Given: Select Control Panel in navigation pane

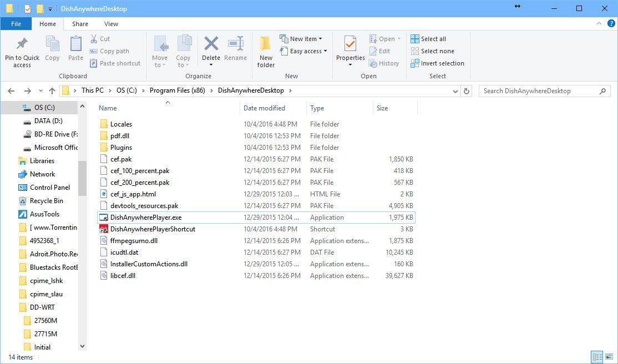Looking at the screenshot, I should coord(44,188).
